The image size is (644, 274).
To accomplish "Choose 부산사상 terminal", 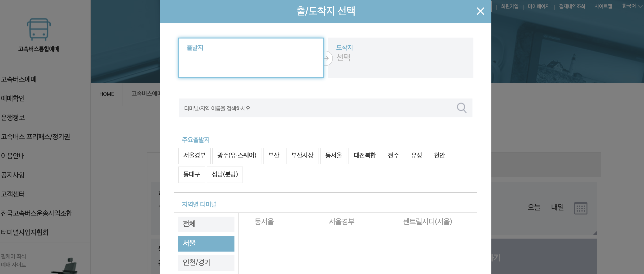I will [x=302, y=156].
